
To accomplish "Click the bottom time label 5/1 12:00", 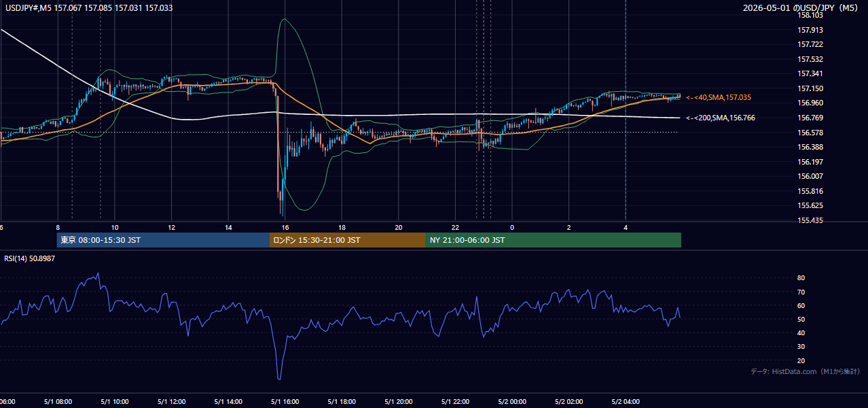I will click(171, 402).
